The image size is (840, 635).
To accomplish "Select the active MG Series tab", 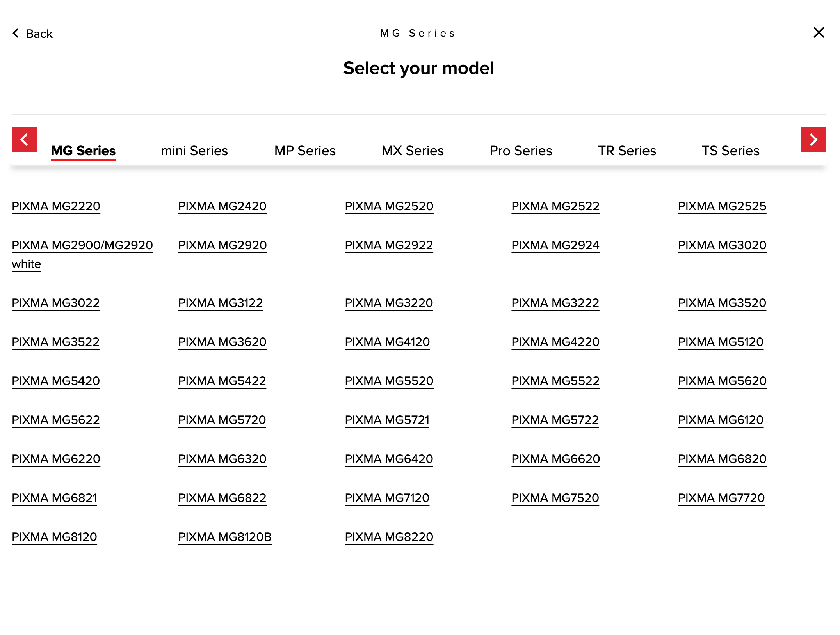I will pos(83,151).
